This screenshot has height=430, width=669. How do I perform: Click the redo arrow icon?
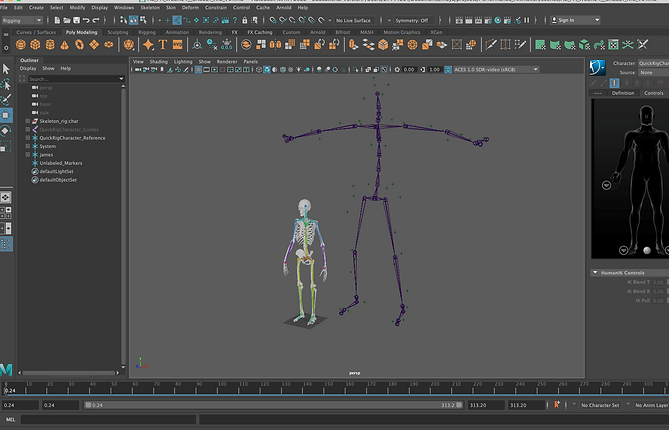pyautogui.click(x=96, y=20)
